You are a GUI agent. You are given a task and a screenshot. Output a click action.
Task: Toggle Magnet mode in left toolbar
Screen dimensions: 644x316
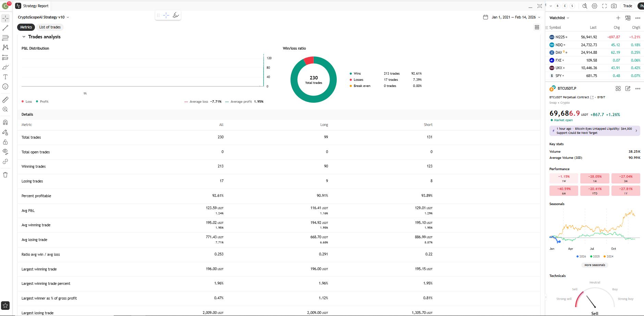[5, 122]
